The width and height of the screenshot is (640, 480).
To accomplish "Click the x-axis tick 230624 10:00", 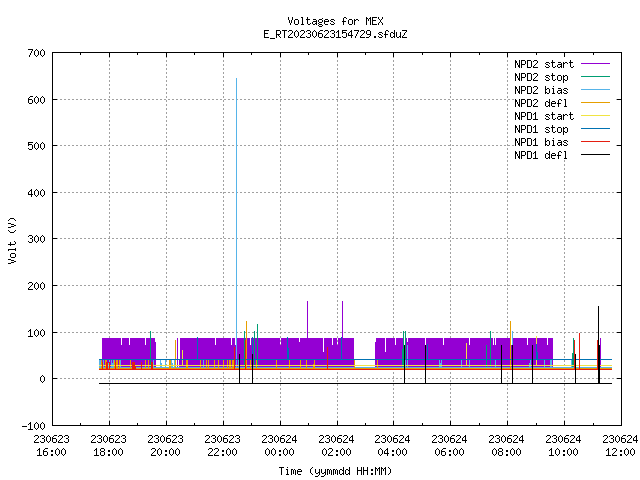I will (x=563, y=446).
